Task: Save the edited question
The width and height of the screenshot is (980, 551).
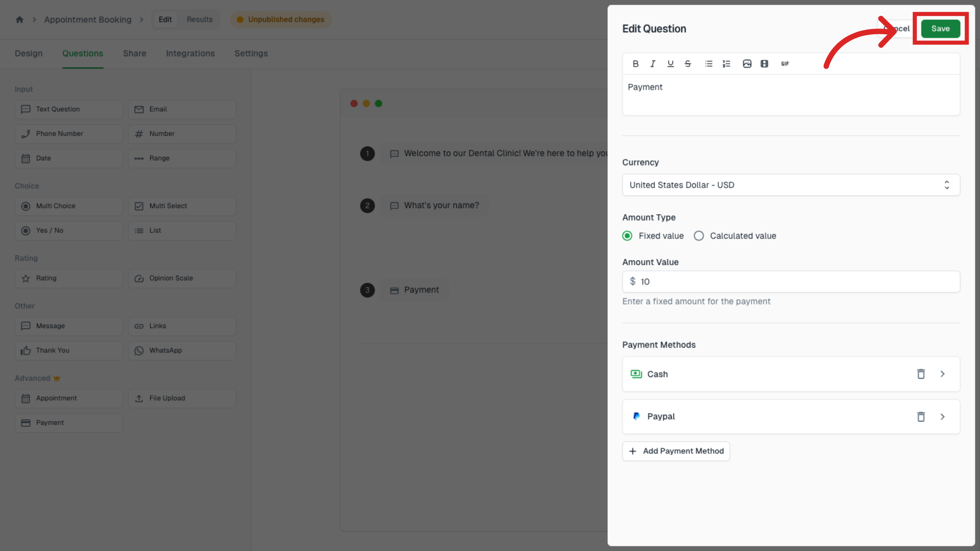Action: [940, 29]
